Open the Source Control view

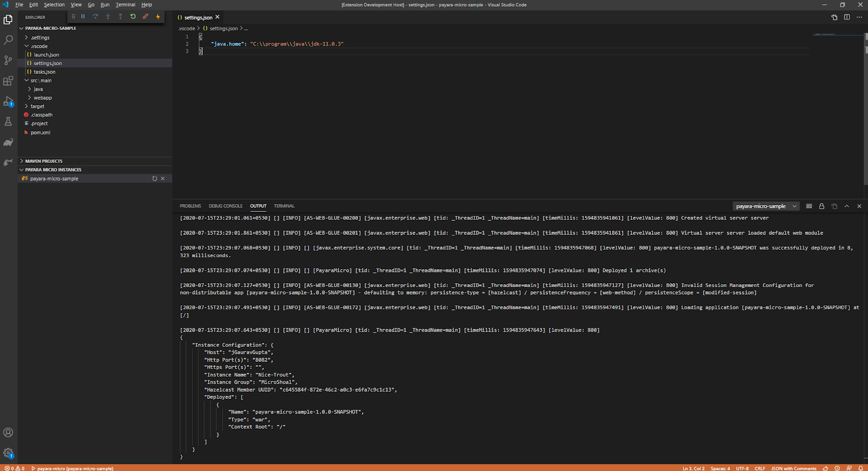coord(8,60)
